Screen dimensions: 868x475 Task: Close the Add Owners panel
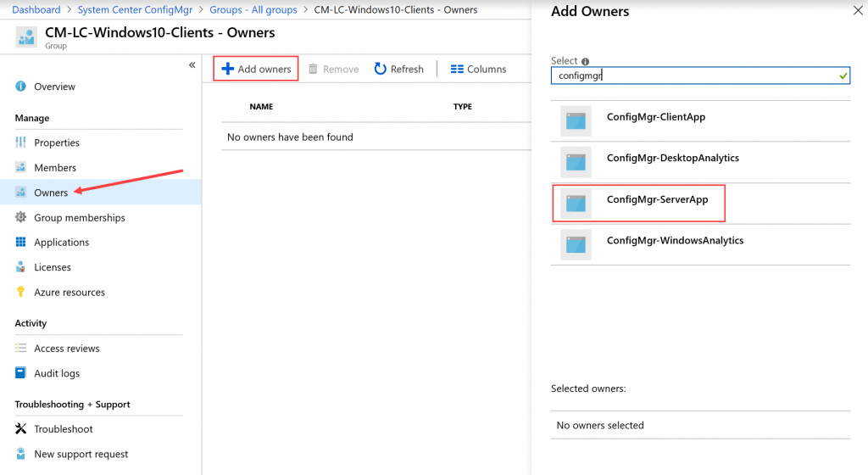pyautogui.click(x=858, y=10)
